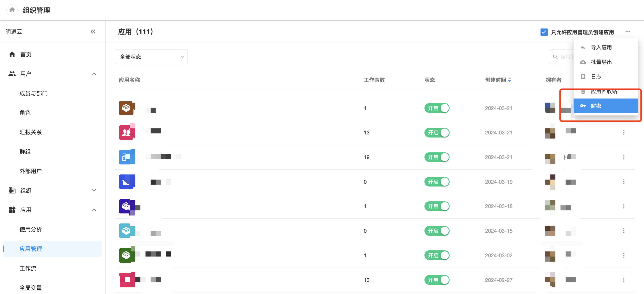This screenshot has width=644, height=294.
Task: Go to 成员与部门 in the sidebar
Action: click(x=34, y=93)
